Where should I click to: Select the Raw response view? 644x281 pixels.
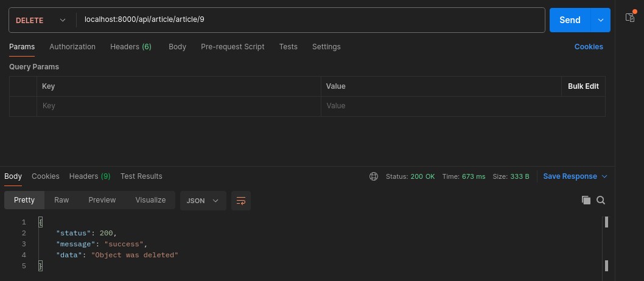(61, 200)
